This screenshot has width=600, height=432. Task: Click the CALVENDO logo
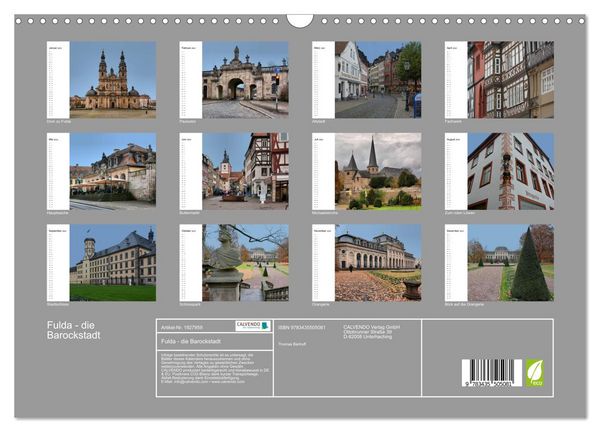[253, 326]
